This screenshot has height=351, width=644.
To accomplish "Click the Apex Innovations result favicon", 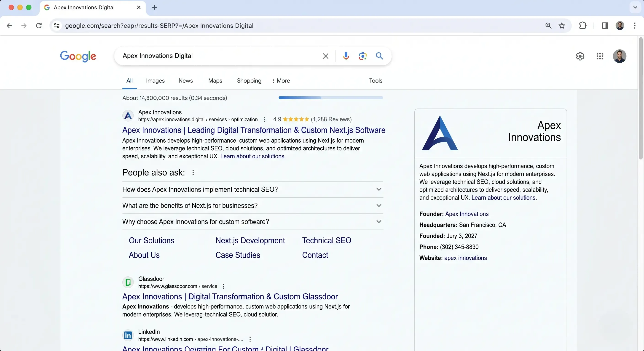I will click(128, 116).
